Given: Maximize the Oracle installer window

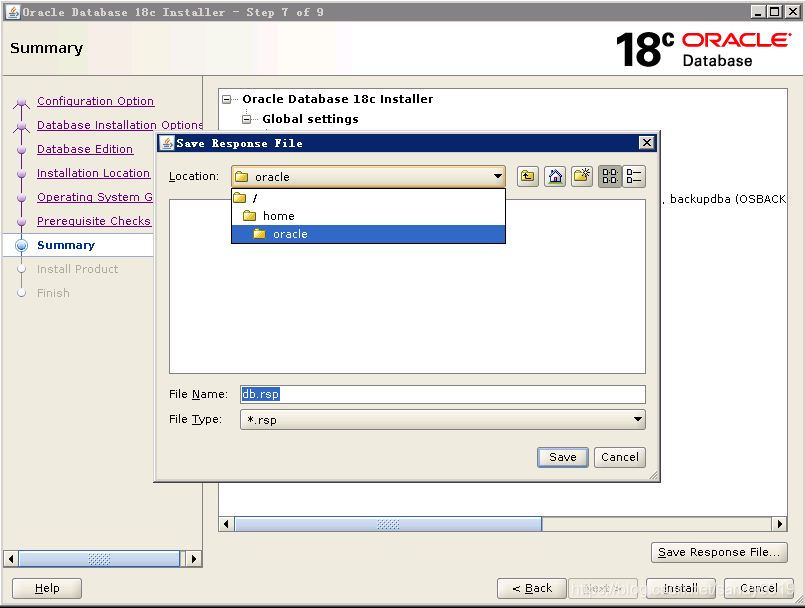Looking at the screenshot, I should coord(775,11).
